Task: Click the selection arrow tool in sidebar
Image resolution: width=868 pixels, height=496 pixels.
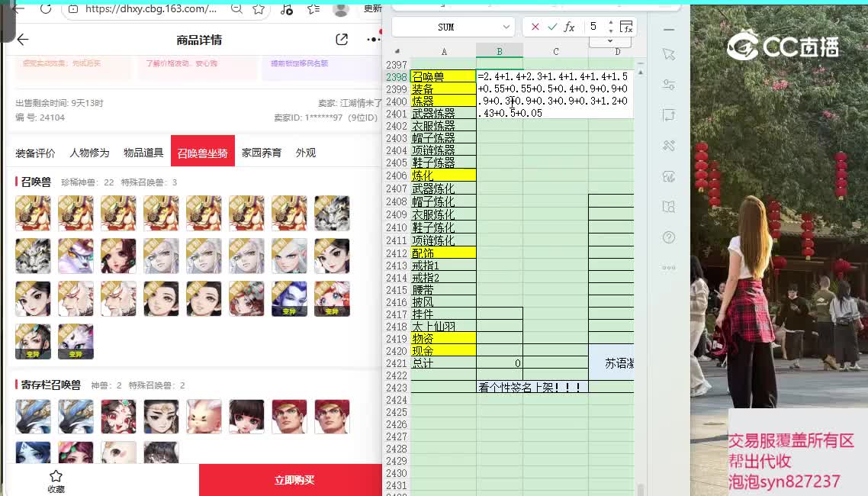Action: (669, 54)
